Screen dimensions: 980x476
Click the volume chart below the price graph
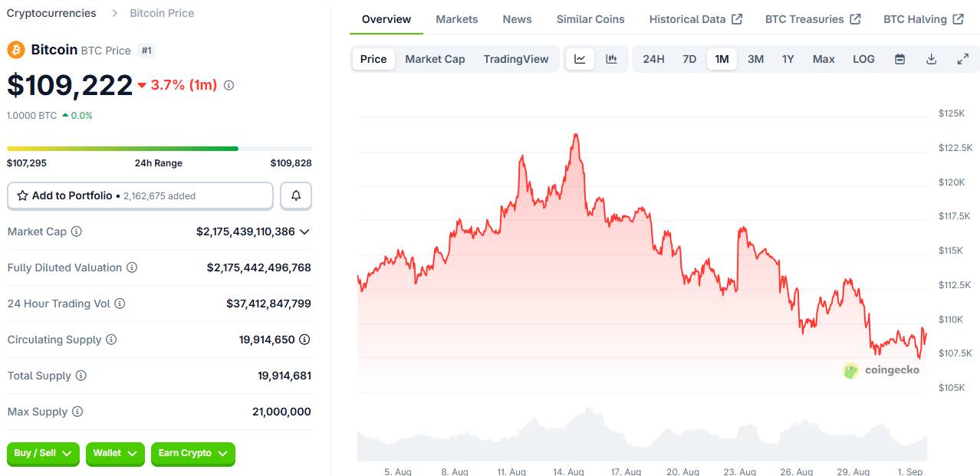(x=642, y=435)
